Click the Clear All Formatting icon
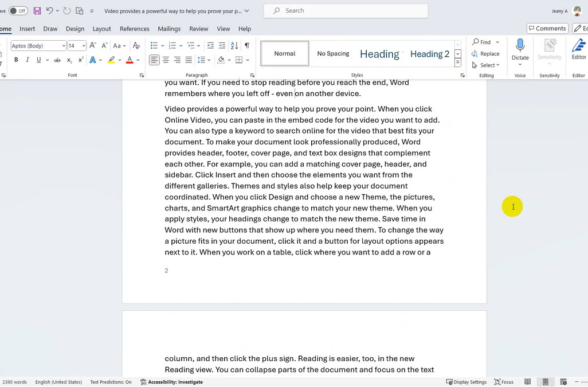588x387 pixels. [136, 46]
